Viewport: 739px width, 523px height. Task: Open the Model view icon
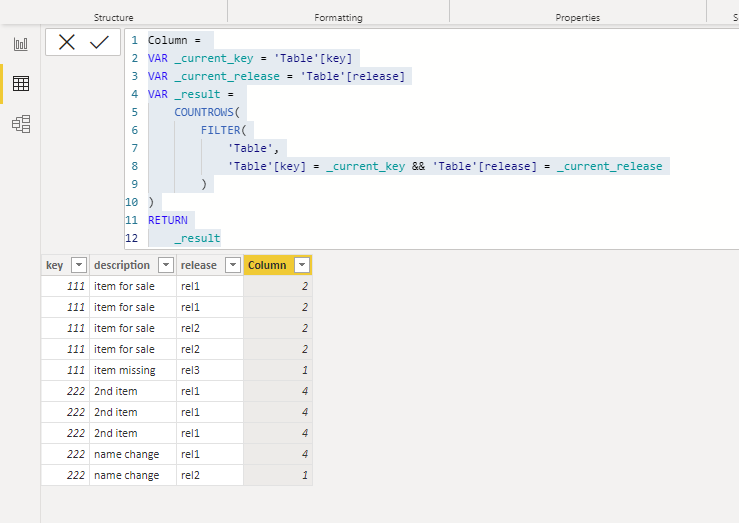21,124
